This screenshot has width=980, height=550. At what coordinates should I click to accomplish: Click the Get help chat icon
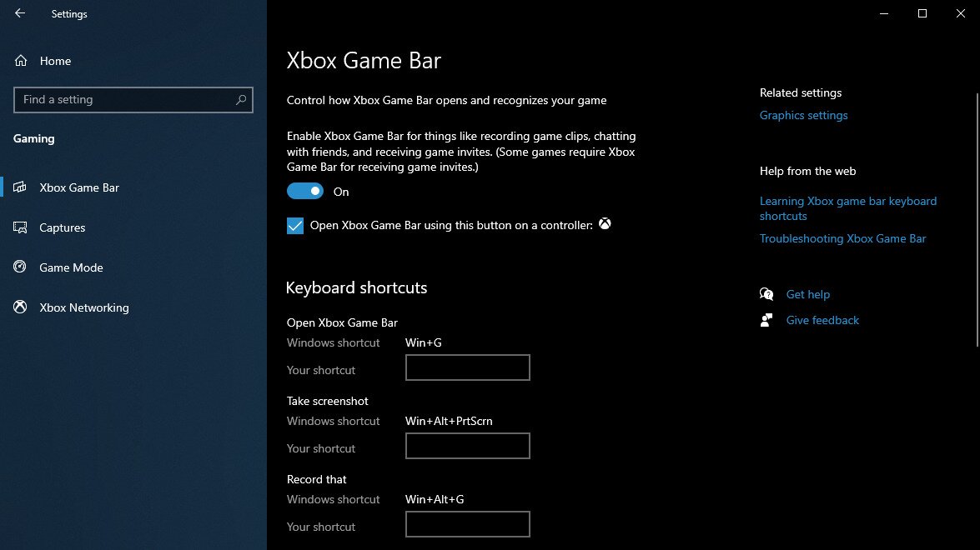click(x=766, y=294)
